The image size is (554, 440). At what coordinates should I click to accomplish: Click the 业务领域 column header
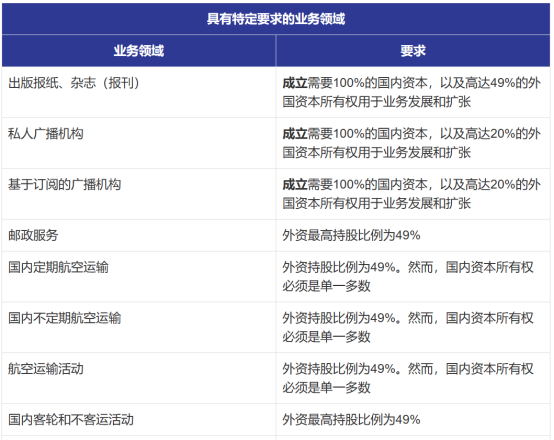pyautogui.click(x=138, y=51)
